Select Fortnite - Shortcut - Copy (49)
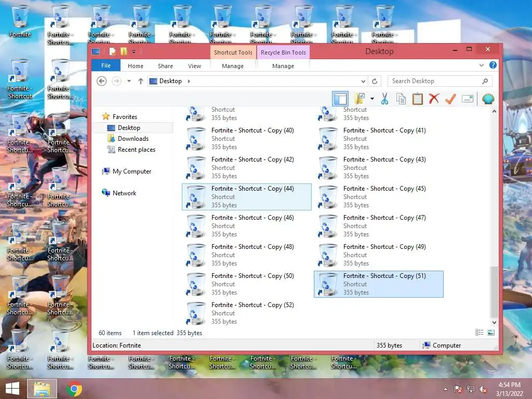Image resolution: width=532 pixels, height=399 pixels. 379,255
